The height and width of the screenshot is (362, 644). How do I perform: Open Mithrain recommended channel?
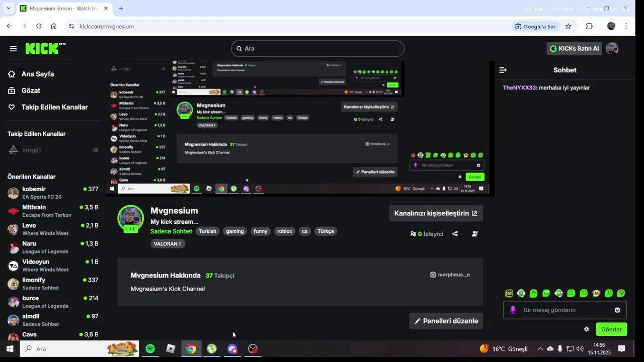pos(53,211)
